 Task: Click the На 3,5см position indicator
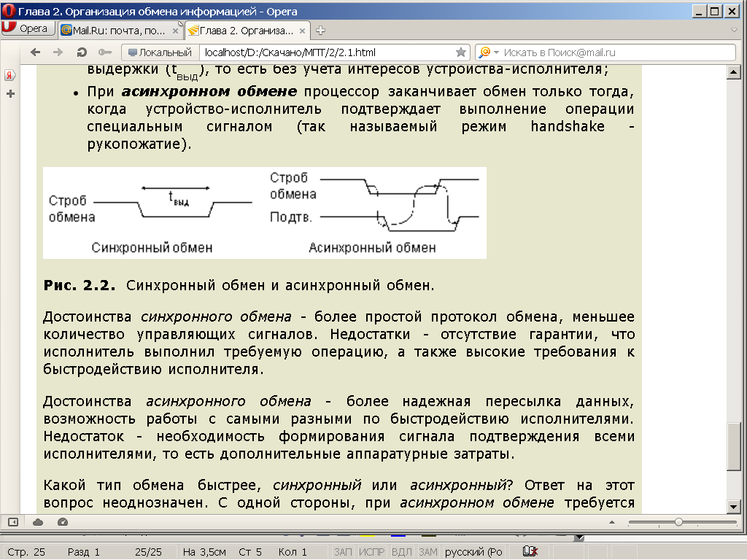[204, 552]
